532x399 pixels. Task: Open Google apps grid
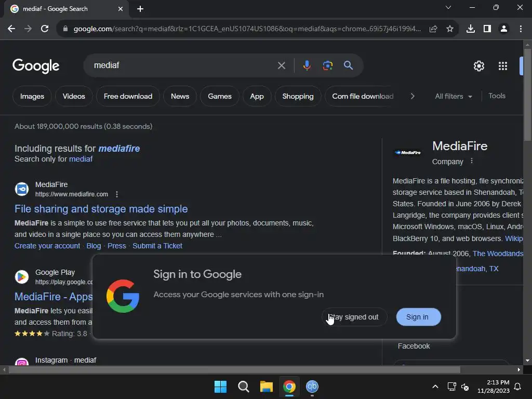[503, 66]
